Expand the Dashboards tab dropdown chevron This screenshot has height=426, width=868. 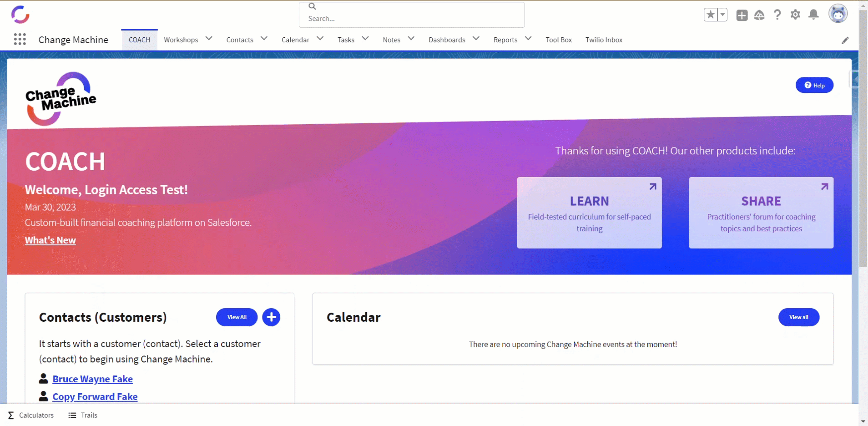pos(476,39)
